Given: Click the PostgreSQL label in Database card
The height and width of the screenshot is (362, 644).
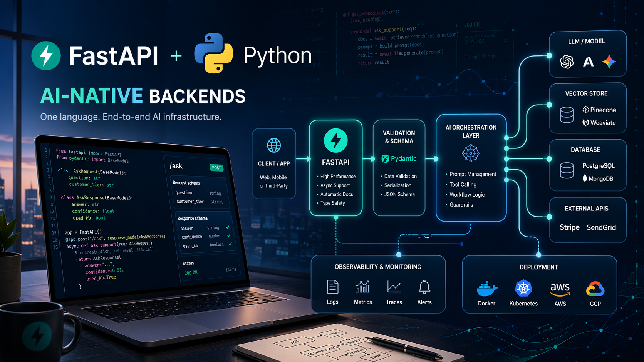Looking at the screenshot, I should (598, 166).
